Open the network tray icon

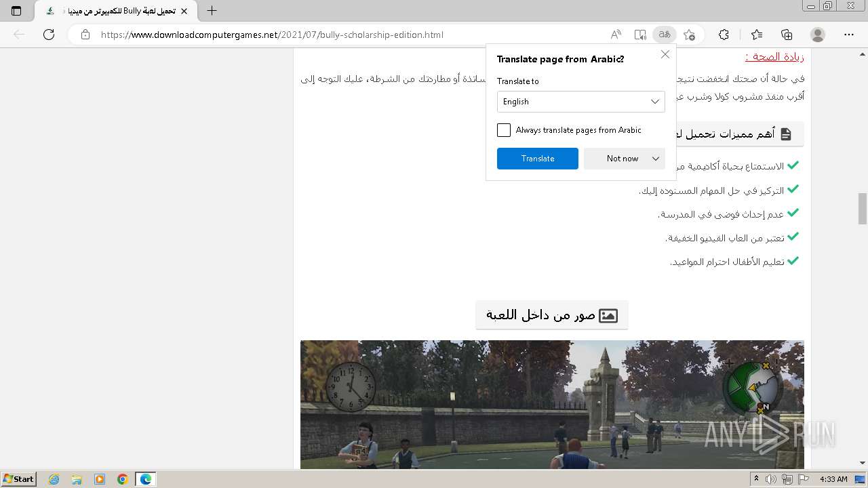click(787, 479)
